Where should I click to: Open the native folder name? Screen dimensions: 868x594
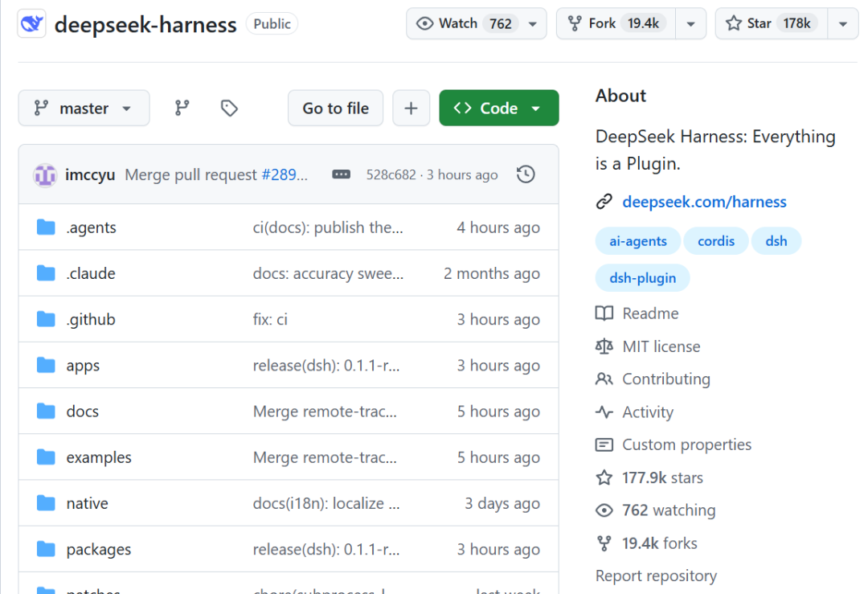[87, 503]
